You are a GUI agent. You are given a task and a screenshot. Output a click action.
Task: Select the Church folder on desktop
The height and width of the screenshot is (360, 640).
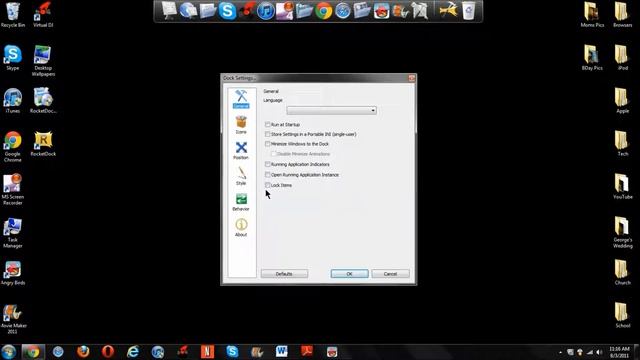[x=622, y=272]
